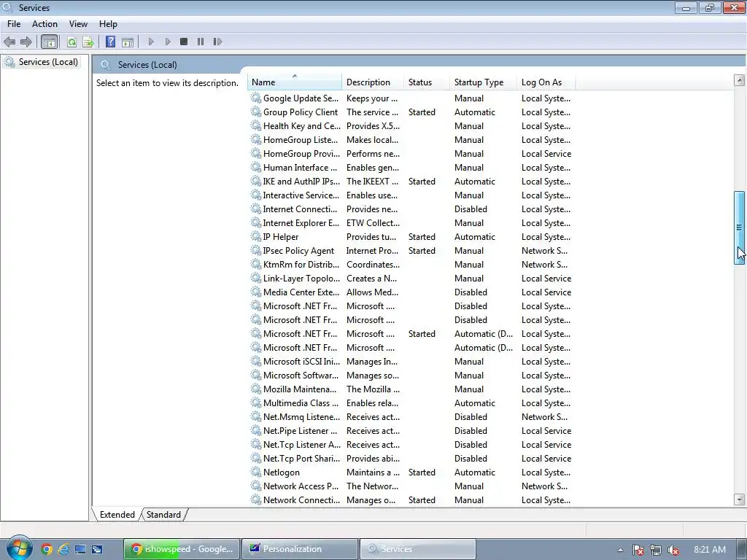Click the gear icon of IPsec Policy Agent
This screenshot has width=747, height=560.
(x=256, y=251)
